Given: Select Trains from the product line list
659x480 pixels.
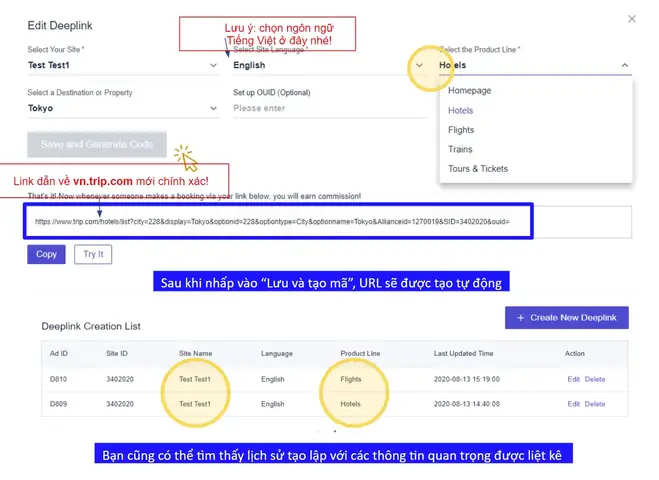Looking at the screenshot, I should click(x=460, y=149).
